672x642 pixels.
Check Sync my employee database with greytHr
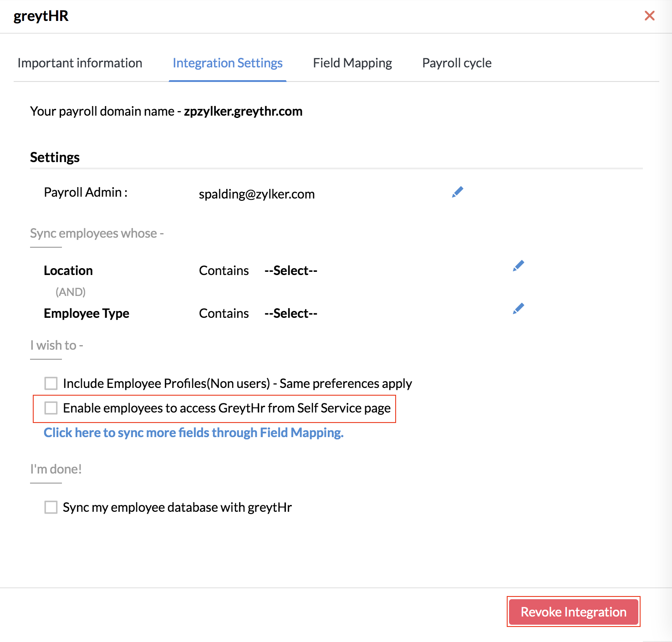click(x=51, y=507)
